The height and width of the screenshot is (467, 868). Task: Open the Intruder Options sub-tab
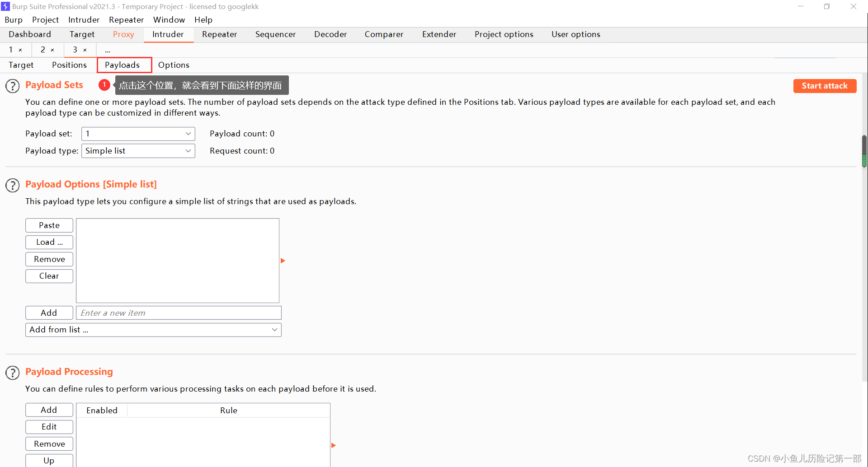(174, 65)
